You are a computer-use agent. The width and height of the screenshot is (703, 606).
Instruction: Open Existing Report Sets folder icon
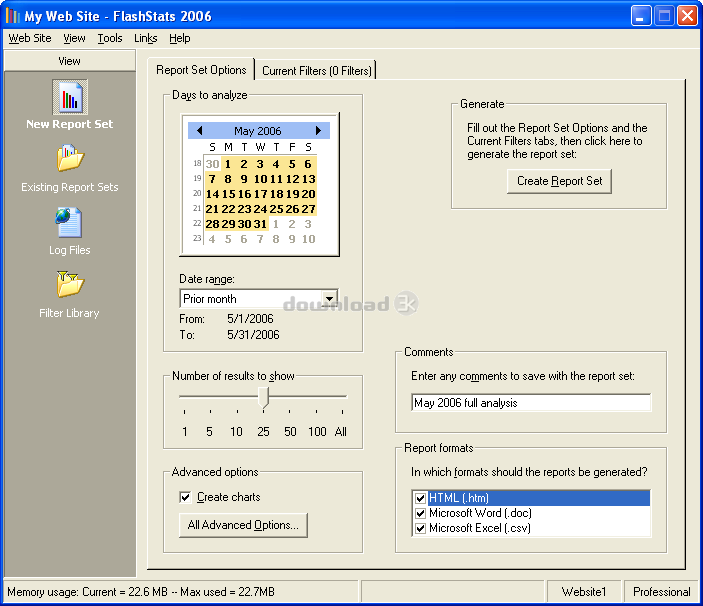tap(69, 159)
